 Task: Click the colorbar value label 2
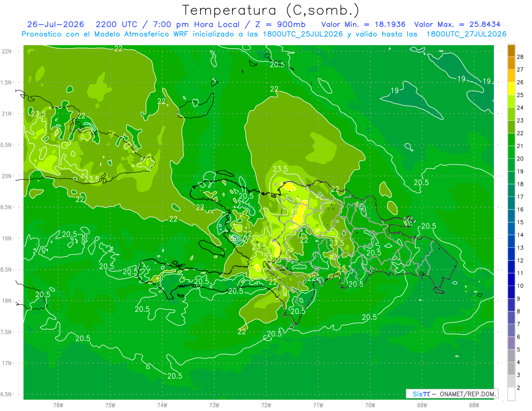click(519, 388)
